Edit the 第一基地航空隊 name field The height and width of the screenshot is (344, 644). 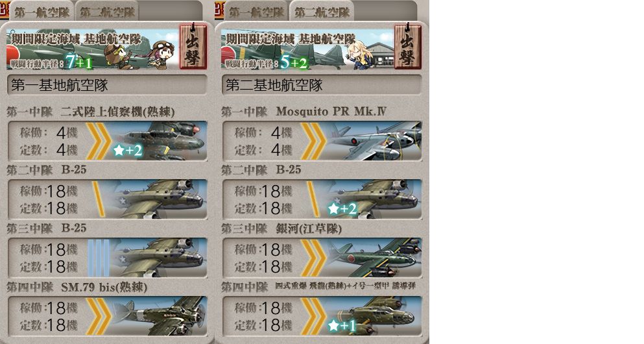(107, 85)
